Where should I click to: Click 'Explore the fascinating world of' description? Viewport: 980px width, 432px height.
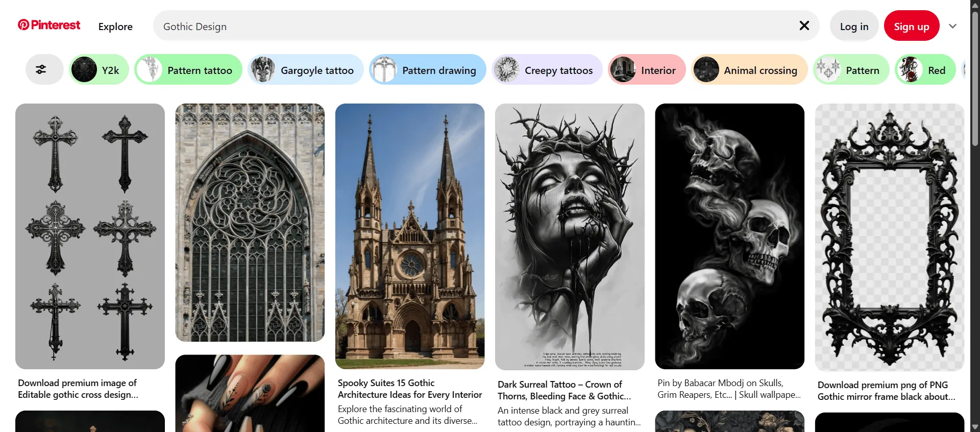pos(408,415)
